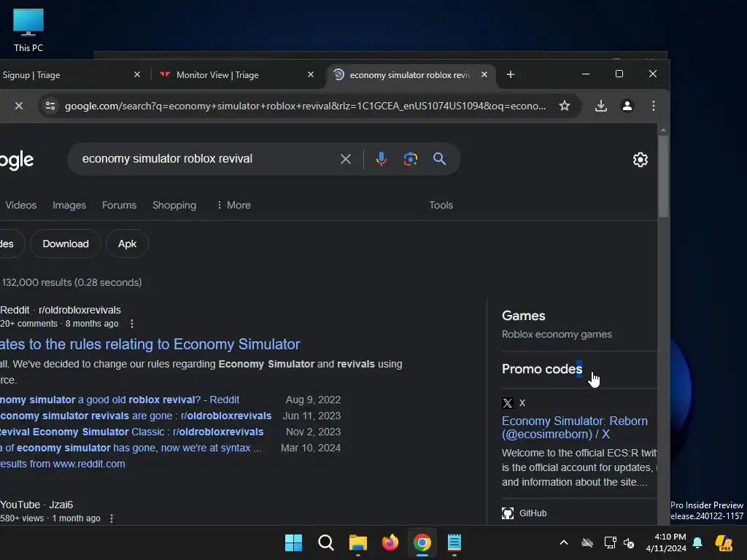Click the cloud sync tray icon

tap(587, 542)
